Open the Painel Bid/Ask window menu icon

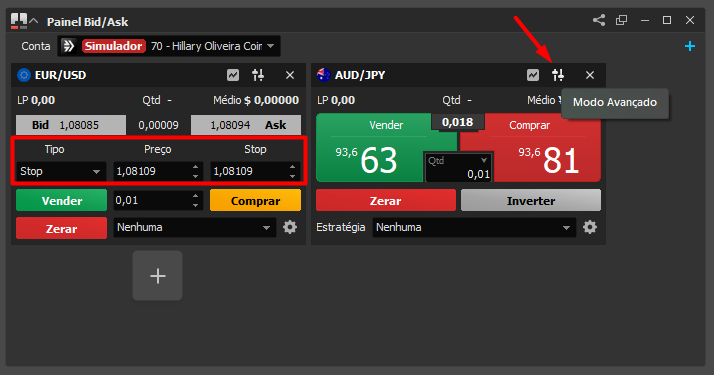point(19,21)
